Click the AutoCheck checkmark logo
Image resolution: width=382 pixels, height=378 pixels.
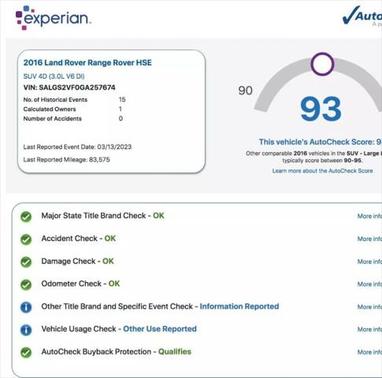click(362, 16)
